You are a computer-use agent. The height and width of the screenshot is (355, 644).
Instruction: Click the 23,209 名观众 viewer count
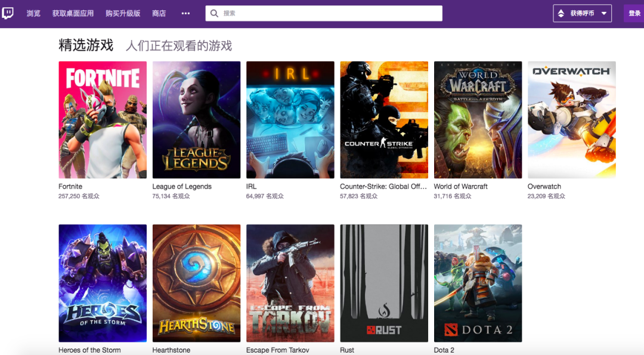point(547,196)
